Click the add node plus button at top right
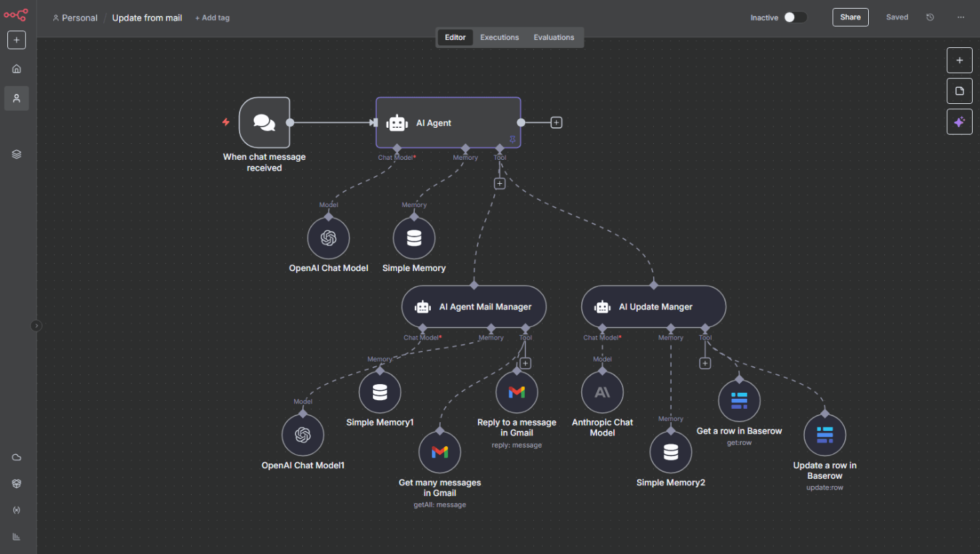Screen dimensions: 980x554 [959, 61]
